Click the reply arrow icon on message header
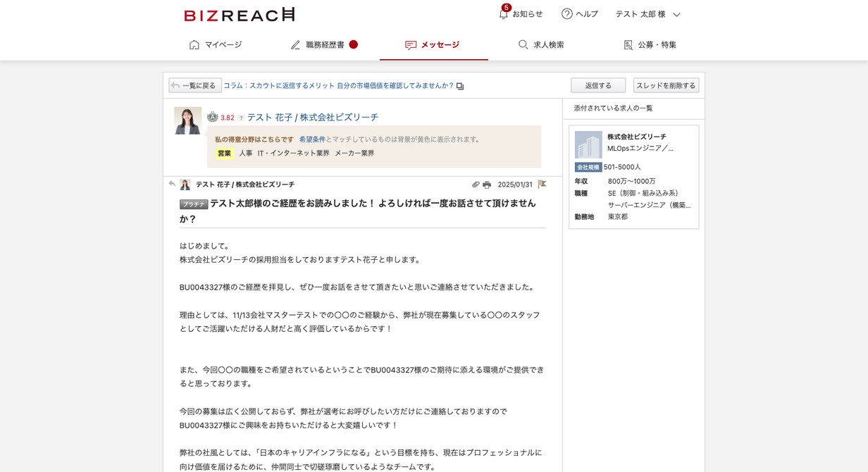Screen dimensions: 868x472 tap(172, 184)
